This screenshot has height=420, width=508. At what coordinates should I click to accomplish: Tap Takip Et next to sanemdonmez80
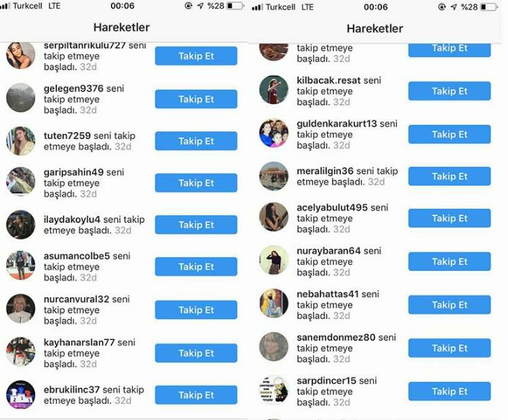click(449, 348)
